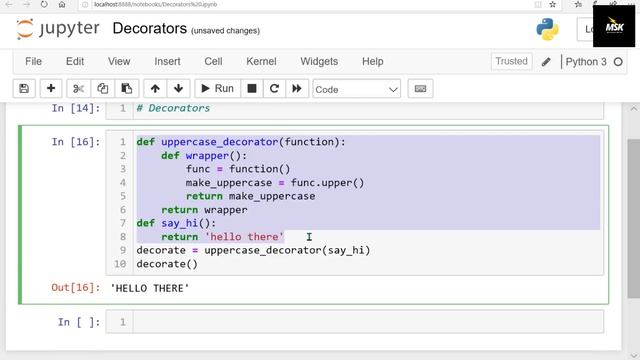Viewport: 640px width, 360px height.
Task: Click the 'def say_hi():' line
Action: coord(176,223)
